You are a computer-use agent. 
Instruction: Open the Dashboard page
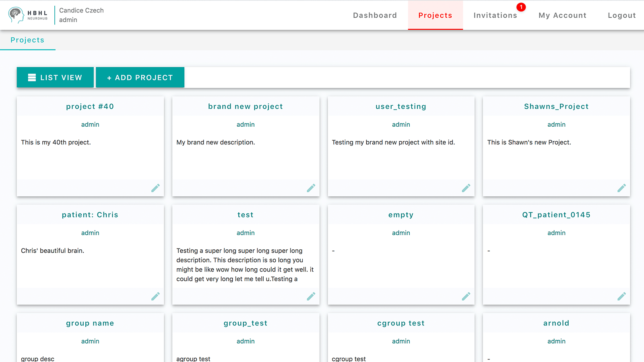(375, 15)
